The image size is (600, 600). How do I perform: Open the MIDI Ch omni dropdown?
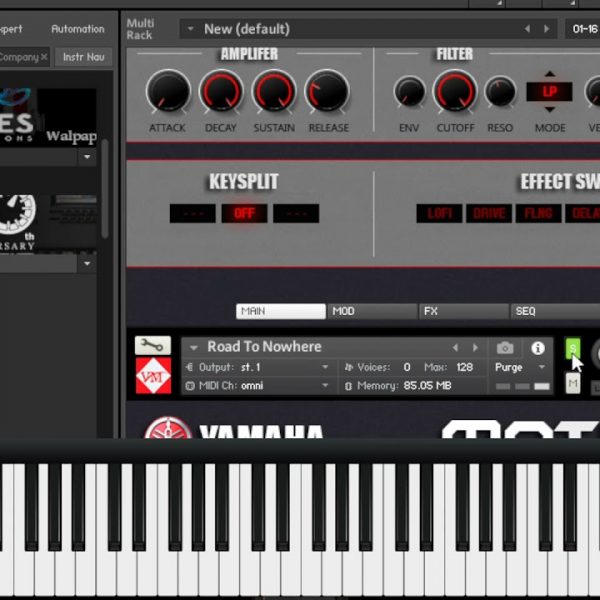[x=324, y=385]
